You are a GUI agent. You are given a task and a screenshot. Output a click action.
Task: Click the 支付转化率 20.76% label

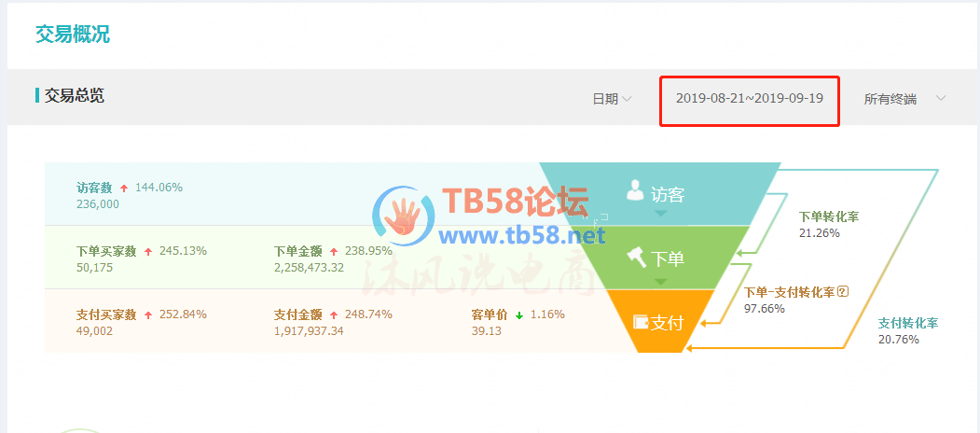coord(908,331)
